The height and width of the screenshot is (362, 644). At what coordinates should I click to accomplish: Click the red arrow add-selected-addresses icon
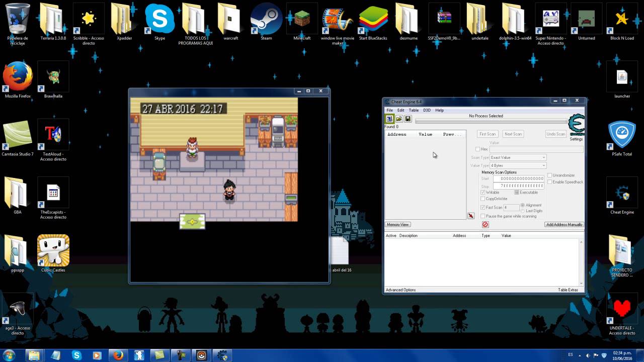tap(471, 216)
